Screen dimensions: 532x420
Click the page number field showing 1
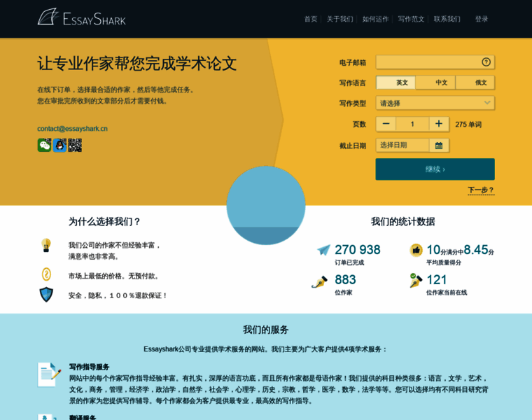pos(412,124)
